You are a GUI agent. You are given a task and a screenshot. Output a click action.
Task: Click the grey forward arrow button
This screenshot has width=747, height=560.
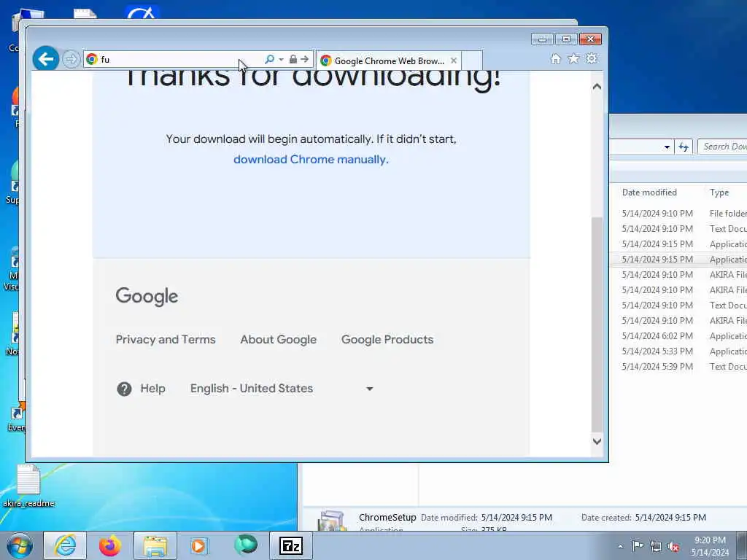click(71, 60)
